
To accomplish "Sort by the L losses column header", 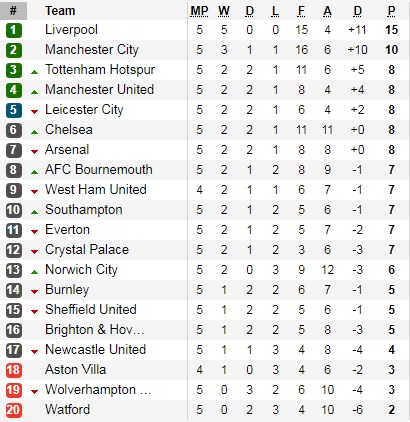I will point(275,11).
